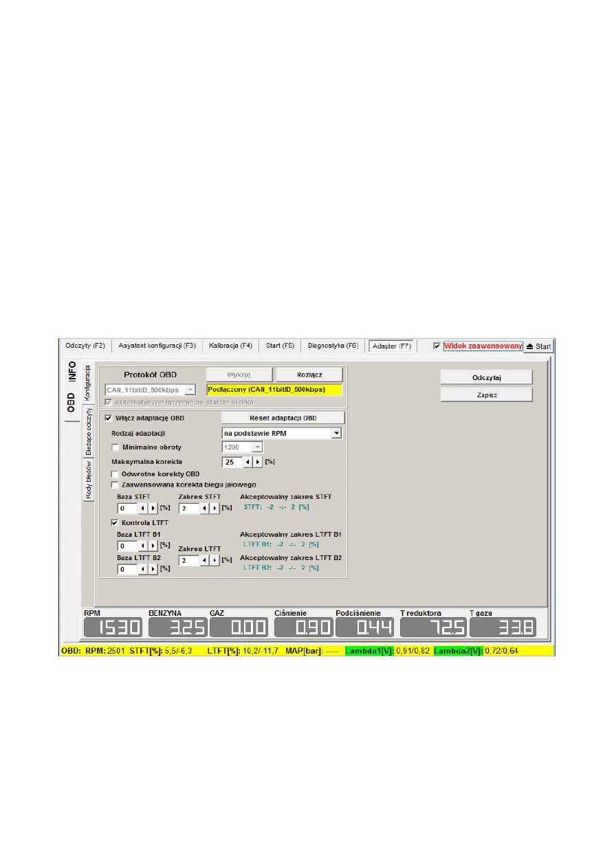The image size is (614, 868).
Task: Increase Baza LTFT B2 using right arrow
Action: 153,569
